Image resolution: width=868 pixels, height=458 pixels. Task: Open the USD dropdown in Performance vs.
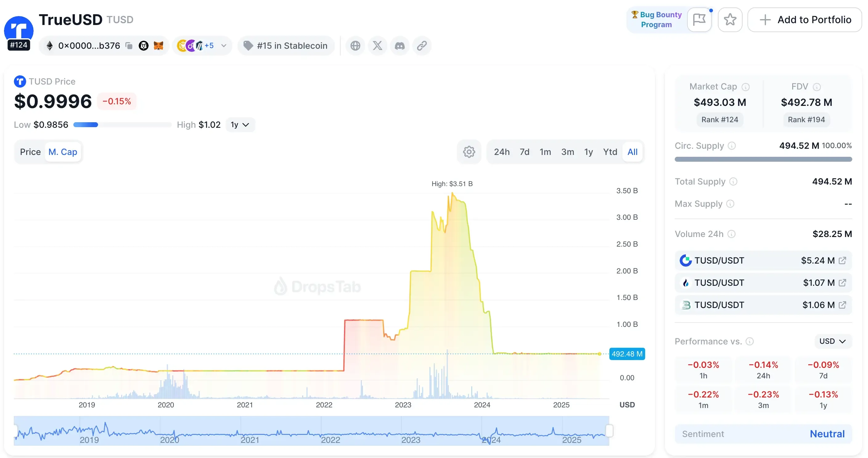click(832, 341)
